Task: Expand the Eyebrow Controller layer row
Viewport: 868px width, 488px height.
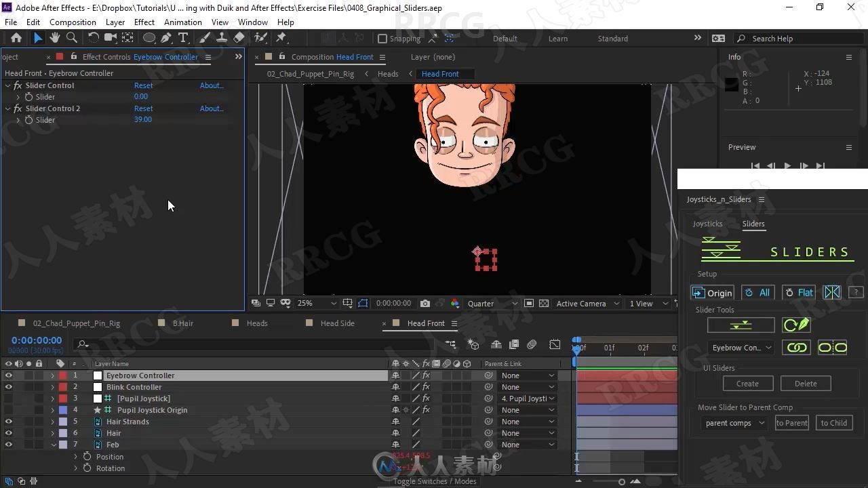Action: pos(52,375)
